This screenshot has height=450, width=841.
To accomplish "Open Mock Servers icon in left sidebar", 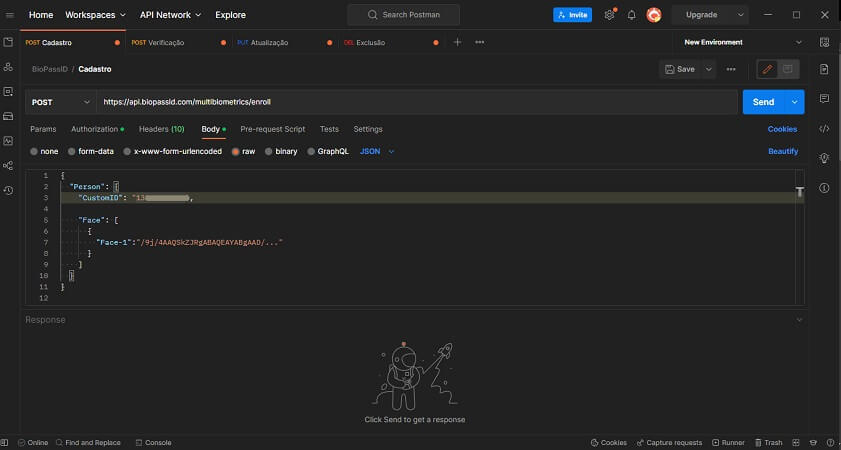I will pyautogui.click(x=8, y=116).
